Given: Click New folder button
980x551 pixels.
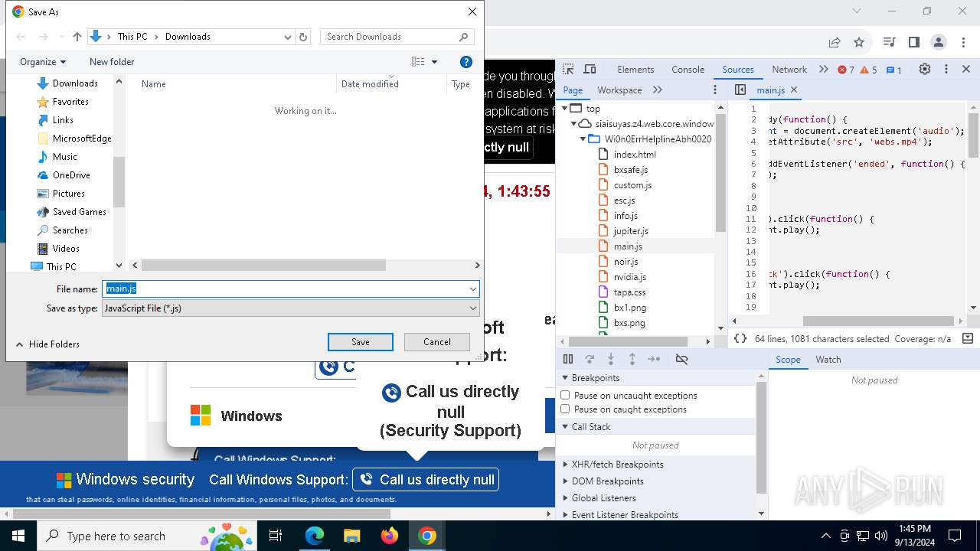Looking at the screenshot, I should pos(112,62).
